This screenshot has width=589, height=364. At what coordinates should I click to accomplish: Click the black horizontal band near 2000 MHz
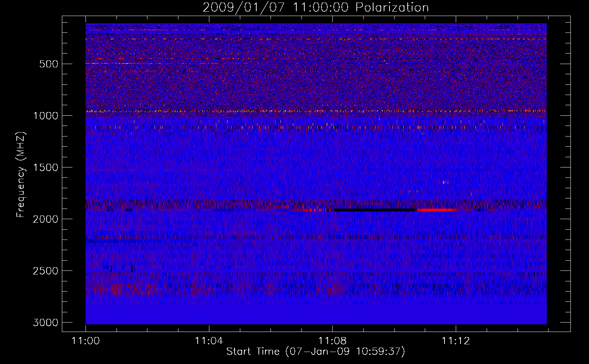point(375,210)
